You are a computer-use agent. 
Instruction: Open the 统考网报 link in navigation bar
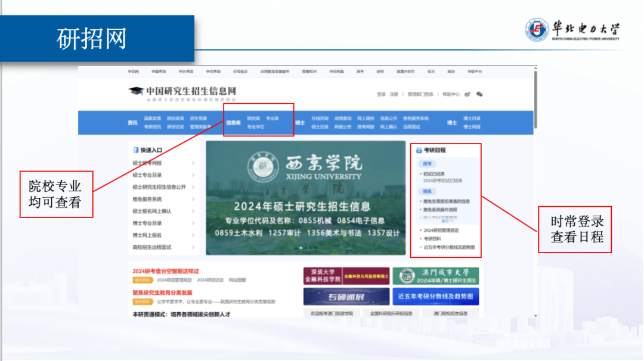tap(366, 127)
